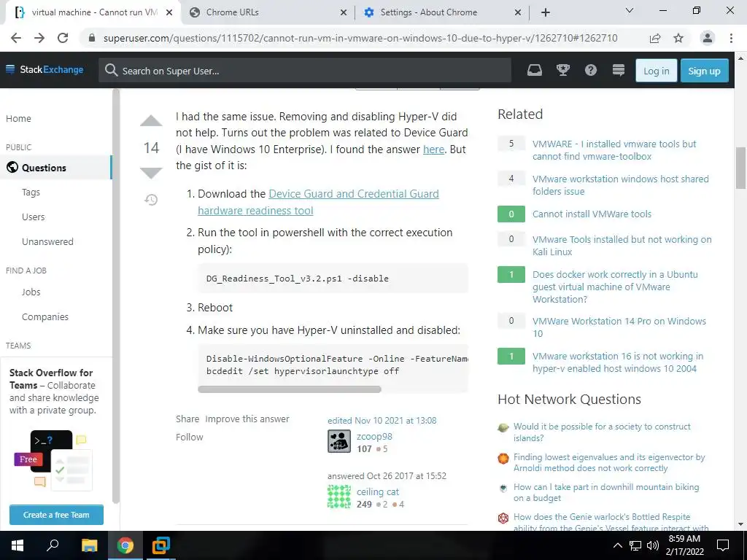The height and width of the screenshot is (560, 747).
Task: Downvote the answer with score 14
Action: [151, 173]
